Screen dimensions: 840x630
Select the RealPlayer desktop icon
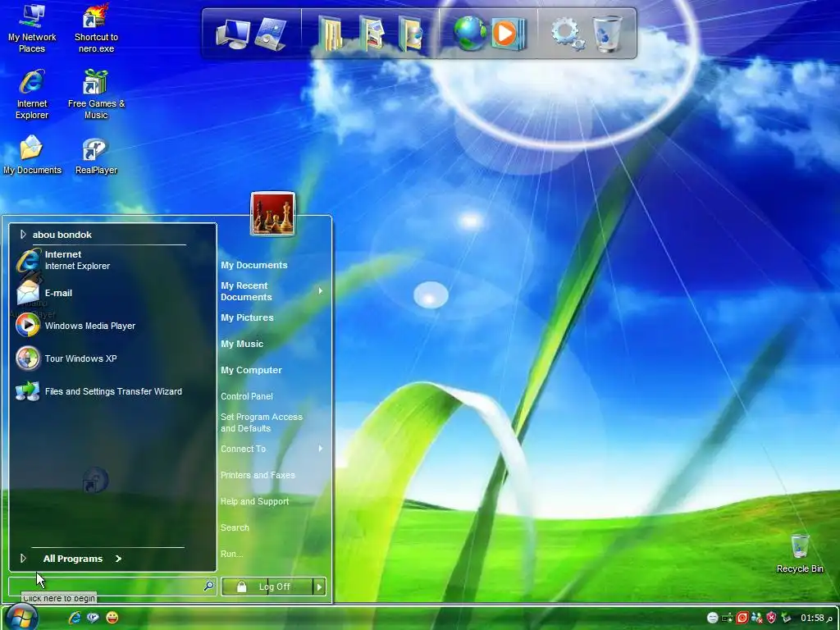96,157
